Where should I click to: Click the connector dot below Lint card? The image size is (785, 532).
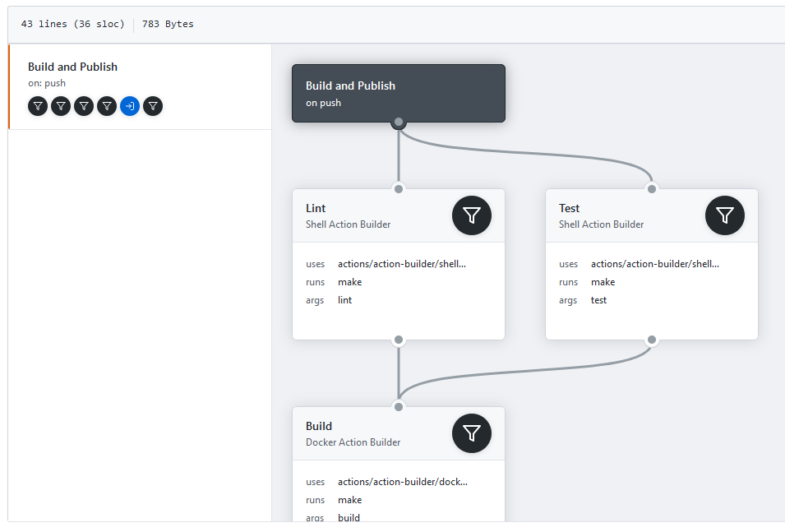coord(399,340)
